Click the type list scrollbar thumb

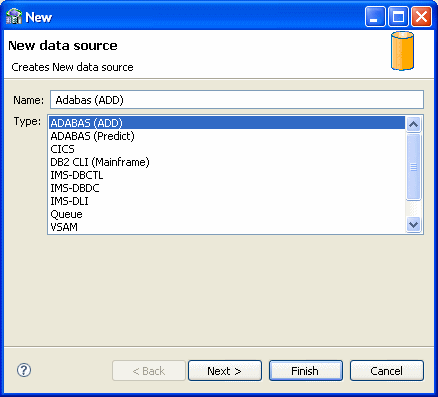(x=413, y=167)
